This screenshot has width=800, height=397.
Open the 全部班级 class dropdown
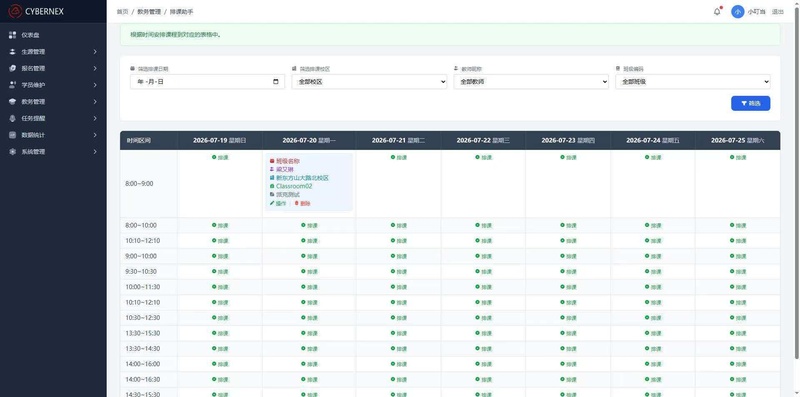point(693,82)
